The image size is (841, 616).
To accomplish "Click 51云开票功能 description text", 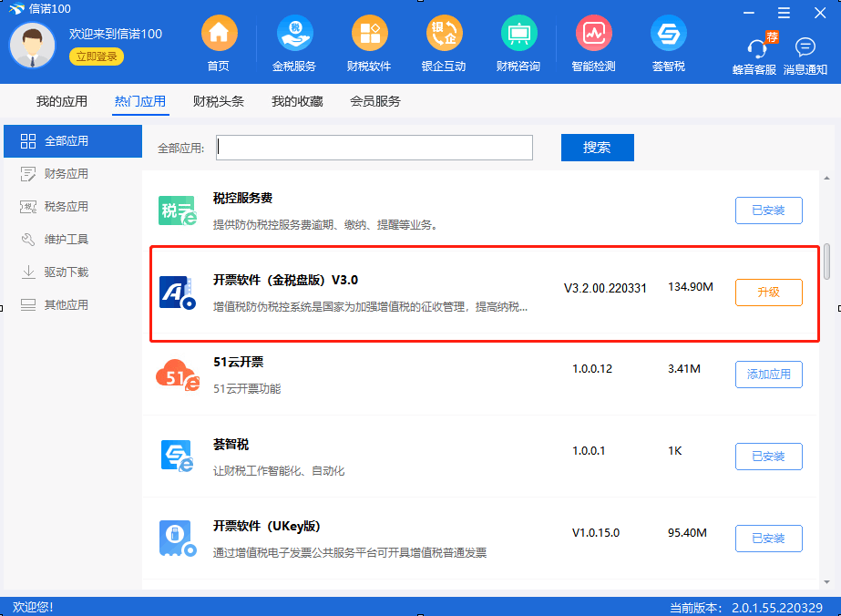I will click(247, 388).
